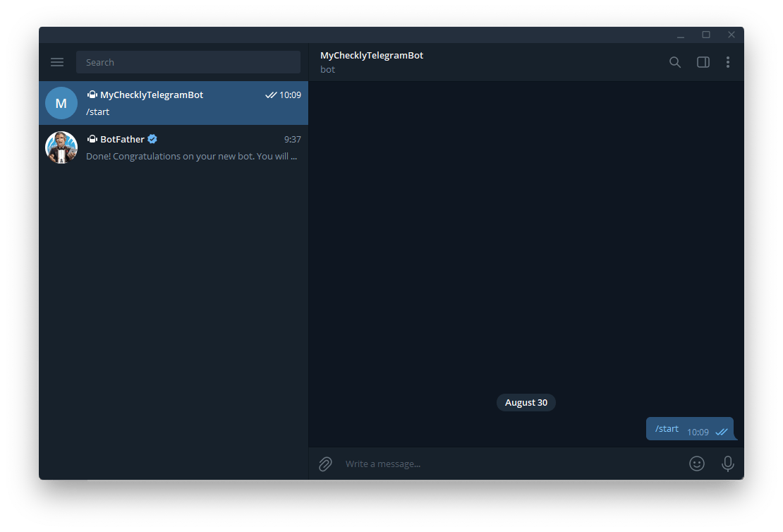Attach a file with paperclip icon
Viewport: 783px width, 532px height.
pyautogui.click(x=325, y=464)
